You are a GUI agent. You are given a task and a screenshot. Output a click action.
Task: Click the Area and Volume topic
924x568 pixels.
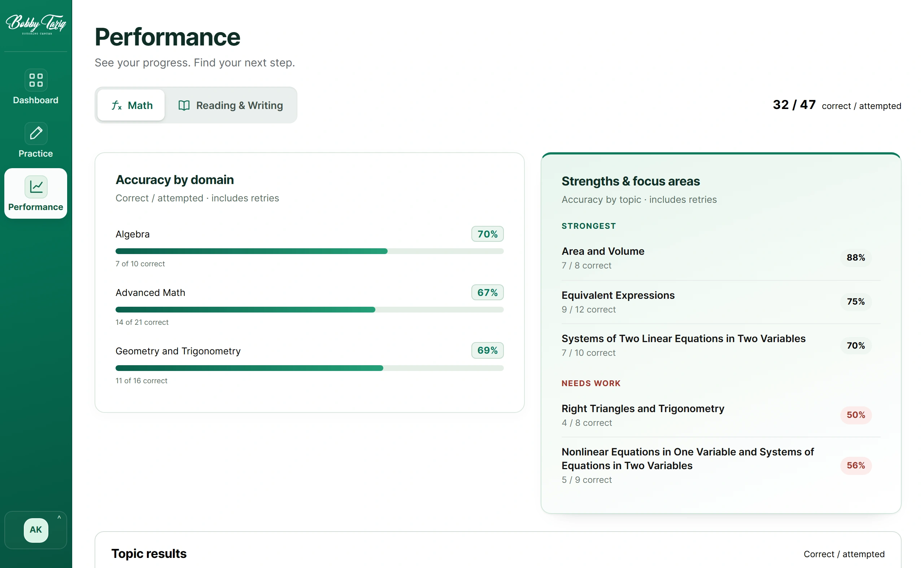[x=603, y=251]
